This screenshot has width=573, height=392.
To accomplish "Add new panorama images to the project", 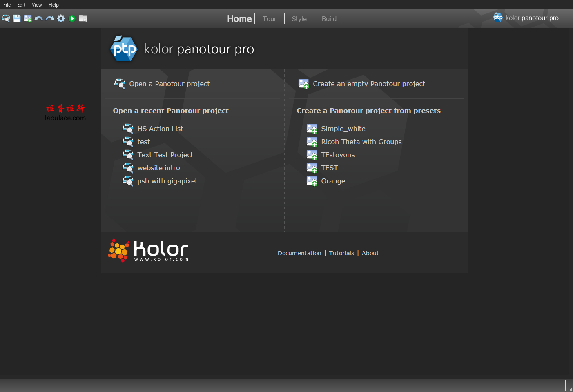I will (28, 18).
